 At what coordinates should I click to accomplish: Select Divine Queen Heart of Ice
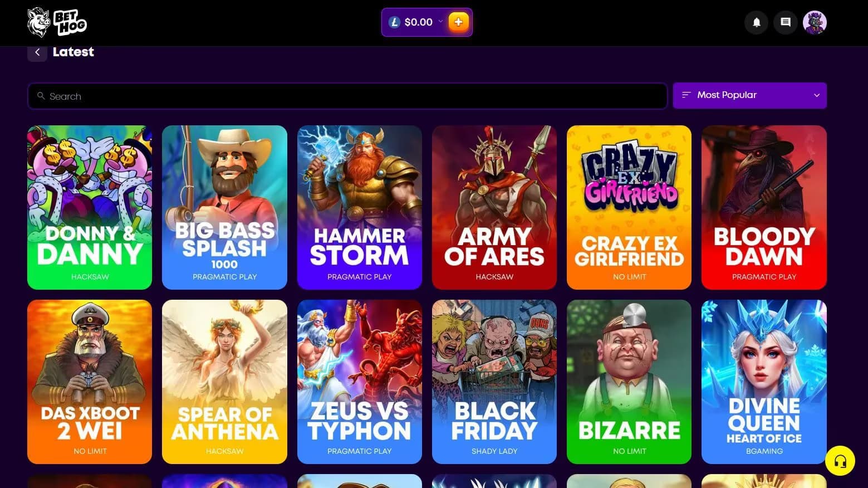[764, 382]
